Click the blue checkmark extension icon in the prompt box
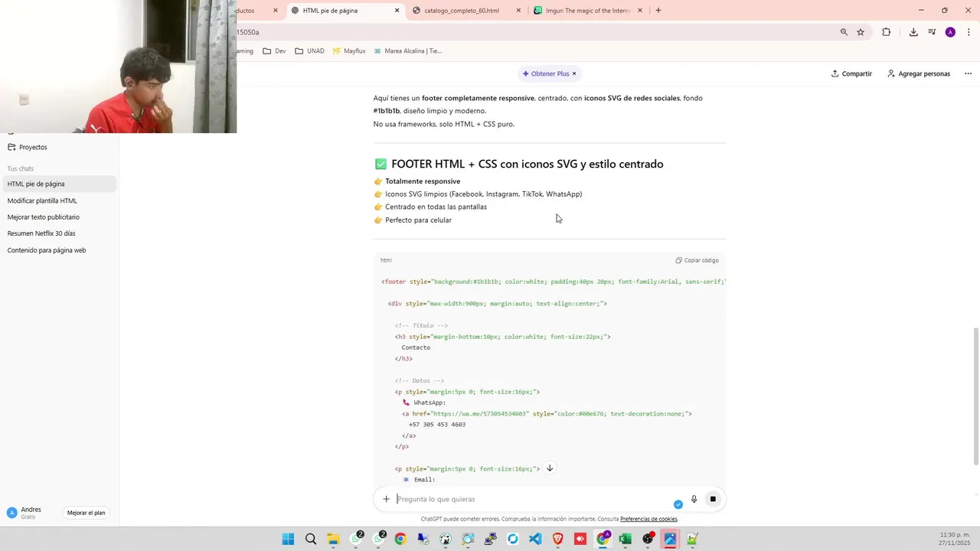Image resolution: width=980 pixels, height=551 pixels. 678,504
